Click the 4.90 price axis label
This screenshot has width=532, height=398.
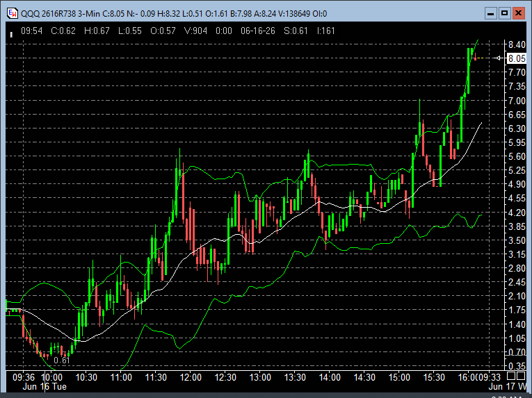tap(517, 184)
